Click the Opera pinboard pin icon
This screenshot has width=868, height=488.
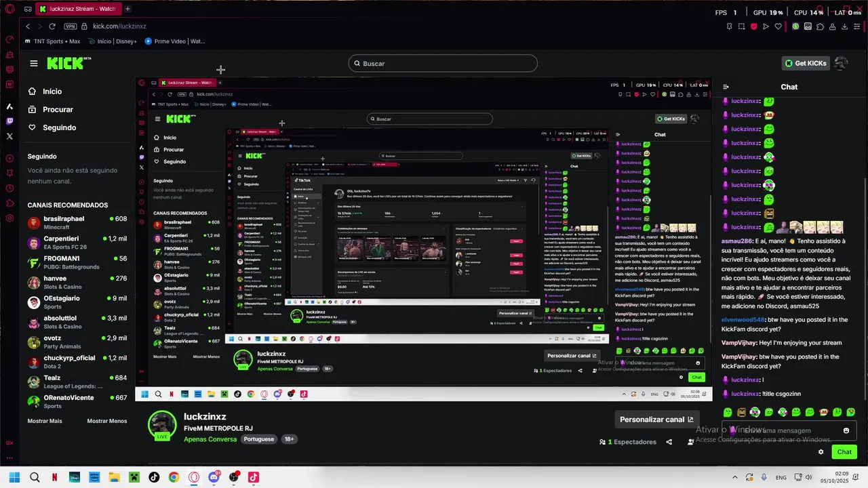pyautogui.click(x=729, y=26)
